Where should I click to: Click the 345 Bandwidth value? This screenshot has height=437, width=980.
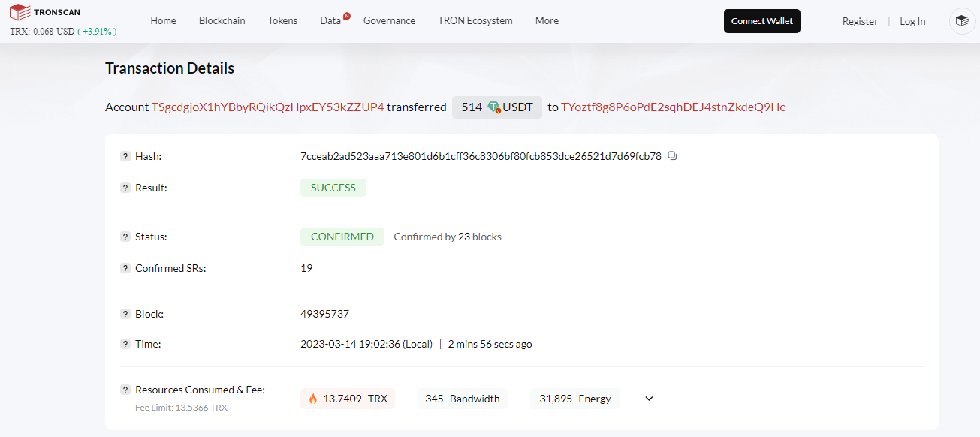(463, 399)
